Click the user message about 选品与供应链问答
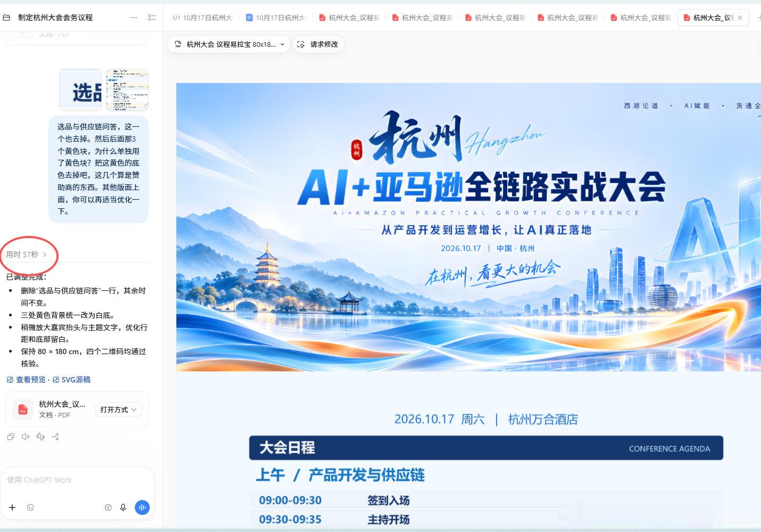The image size is (761, 532). (x=99, y=169)
